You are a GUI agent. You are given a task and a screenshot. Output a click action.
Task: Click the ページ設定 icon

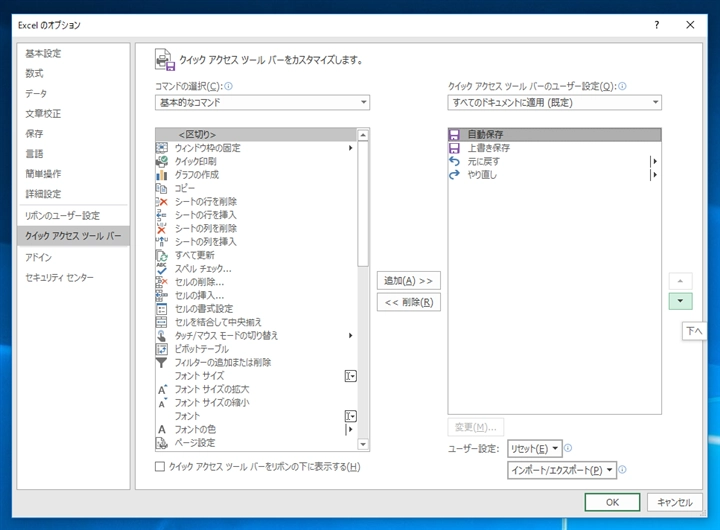tap(162, 443)
